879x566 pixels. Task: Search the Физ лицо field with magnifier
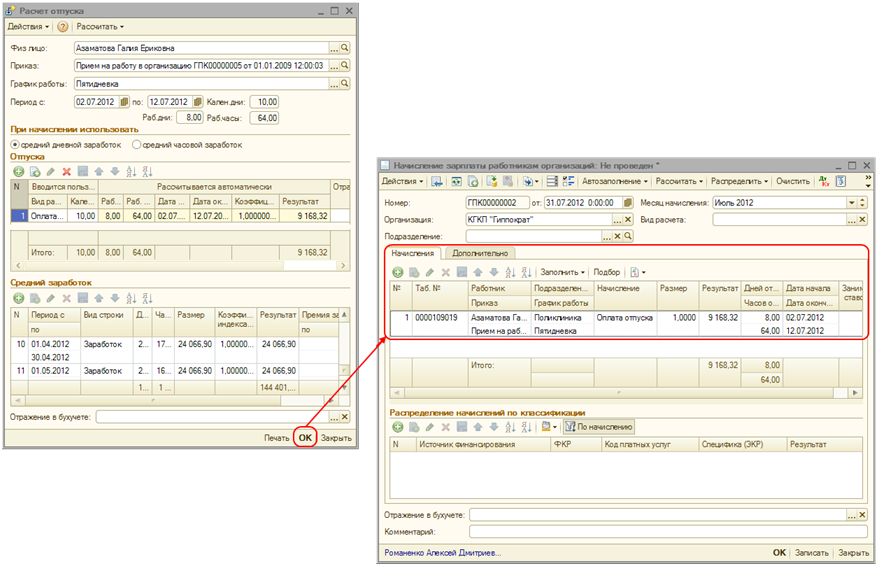click(x=346, y=48)
